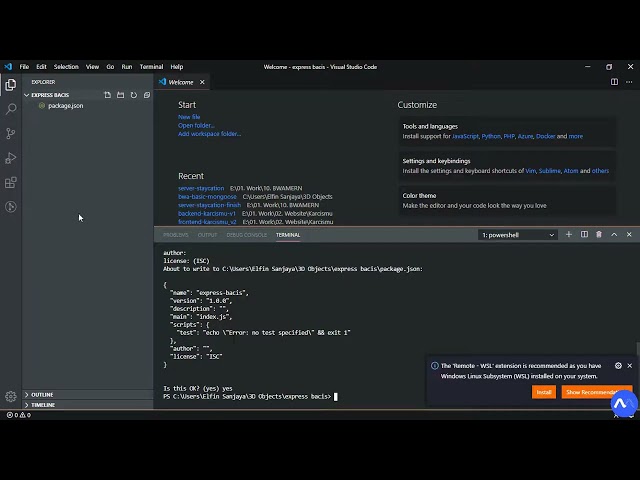This screenshot has width=640, height=480.
Task: Open package.json in the explorer
Action: tap(66, 106)
